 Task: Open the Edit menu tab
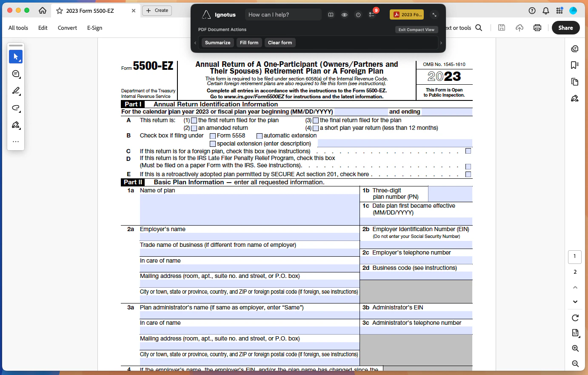(x=43, y=28)
